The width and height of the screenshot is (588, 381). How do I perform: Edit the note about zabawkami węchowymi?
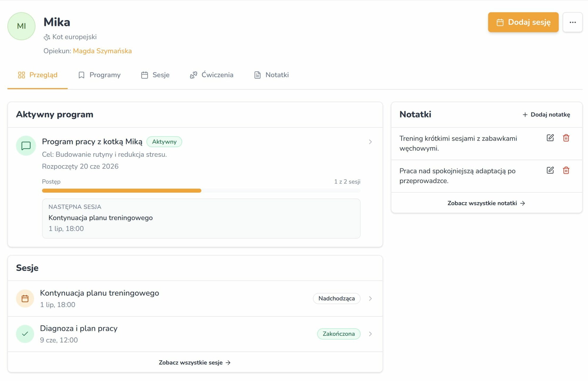(x=550, y=138)
